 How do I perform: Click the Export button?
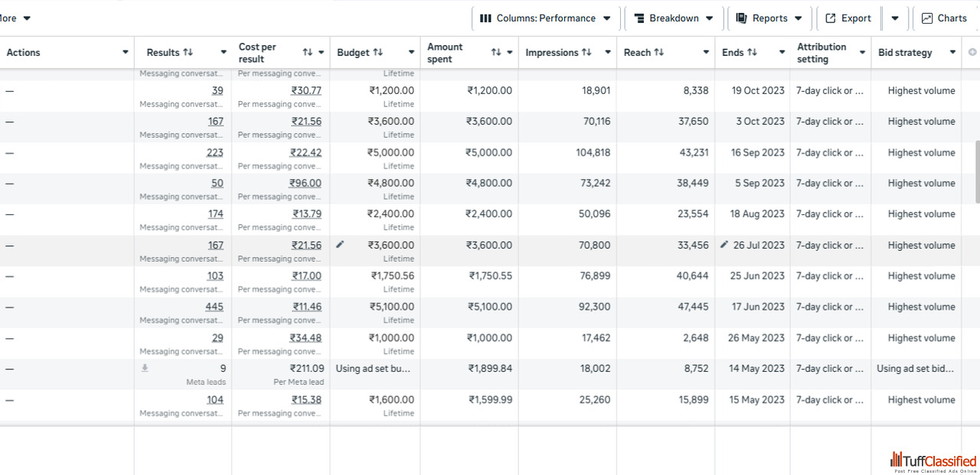pos(848,18)
